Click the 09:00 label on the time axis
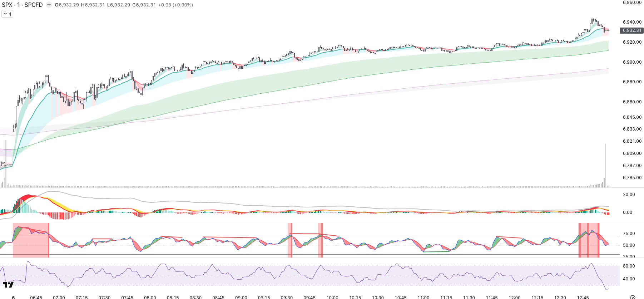The image size is (644, 299). [x=241, y=297]
